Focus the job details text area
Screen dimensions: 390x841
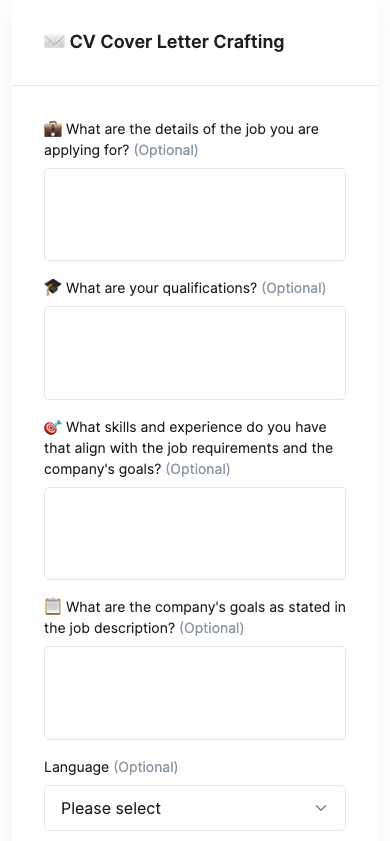(x=195, y=215)
